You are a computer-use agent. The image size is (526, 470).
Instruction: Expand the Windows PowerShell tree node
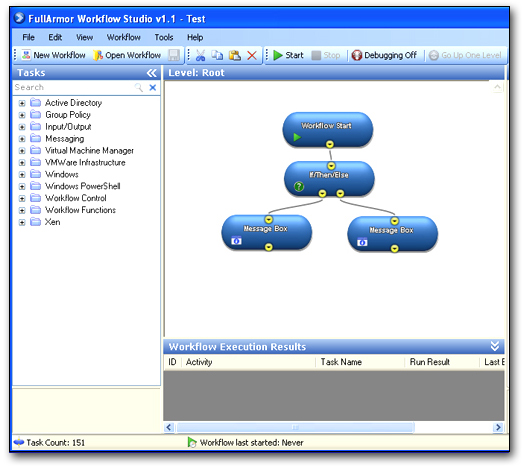pos(22,187)
